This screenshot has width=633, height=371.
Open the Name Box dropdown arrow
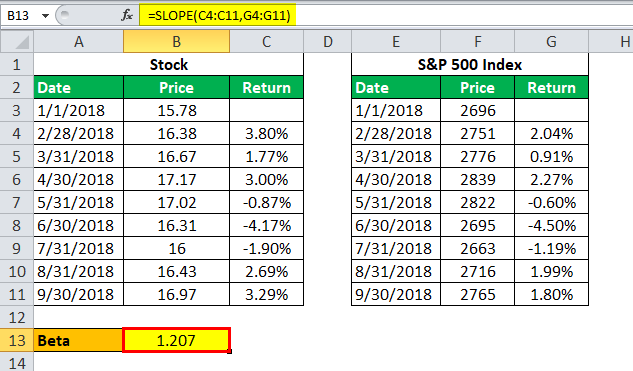click(x=45, y=16)
